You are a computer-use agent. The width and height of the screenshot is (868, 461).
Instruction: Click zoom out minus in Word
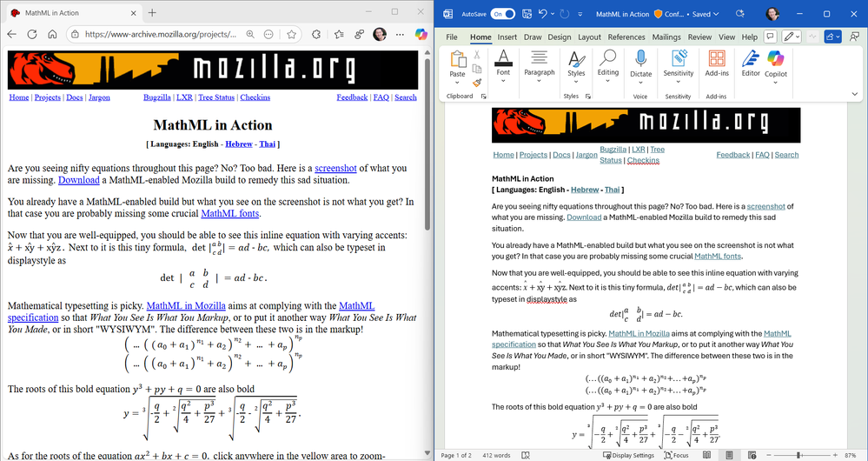[768, 455]
